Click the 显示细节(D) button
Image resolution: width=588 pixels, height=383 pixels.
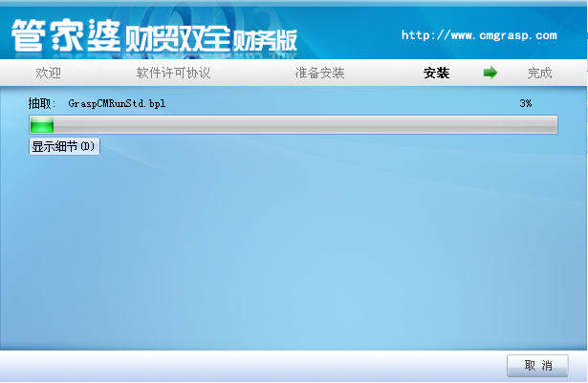[64, 146]
